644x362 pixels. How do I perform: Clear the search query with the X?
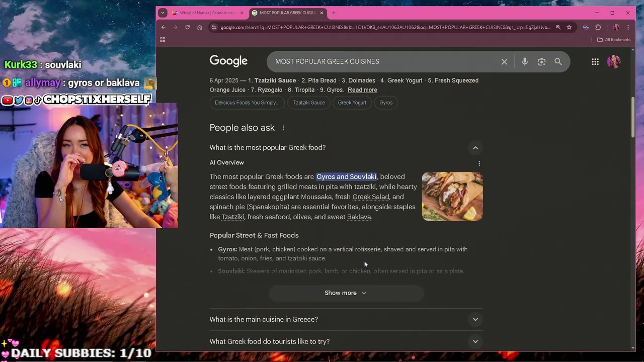(504, 61)
